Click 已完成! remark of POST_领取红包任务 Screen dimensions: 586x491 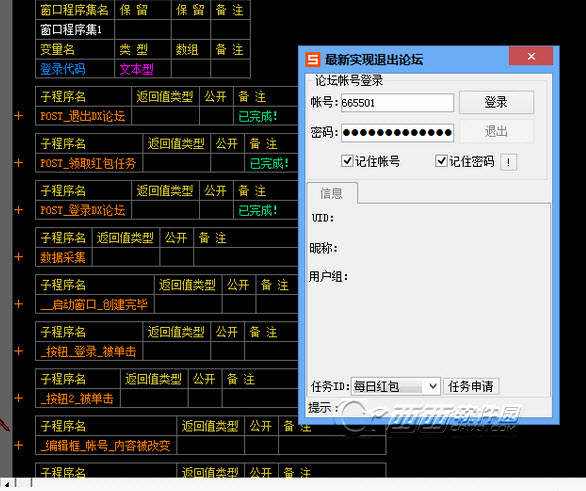point(269,163)
